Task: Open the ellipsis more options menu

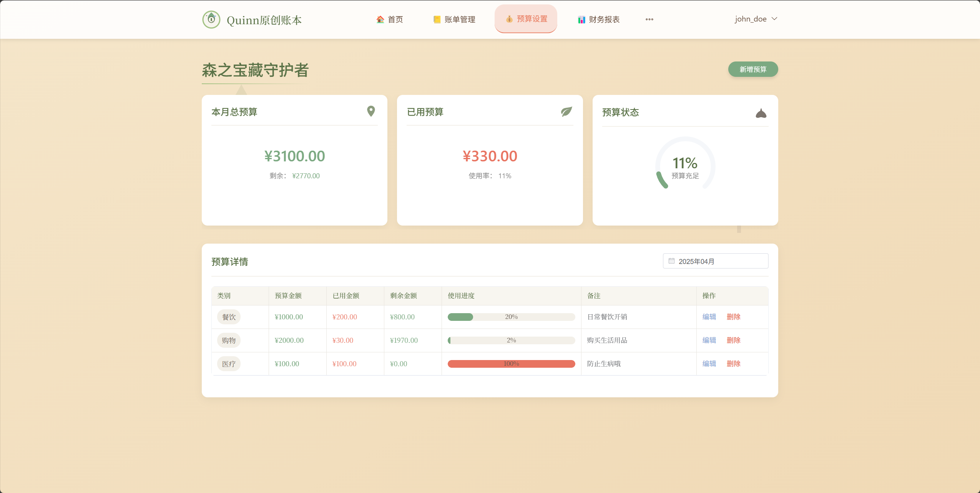Action: [x=648, y=19]
